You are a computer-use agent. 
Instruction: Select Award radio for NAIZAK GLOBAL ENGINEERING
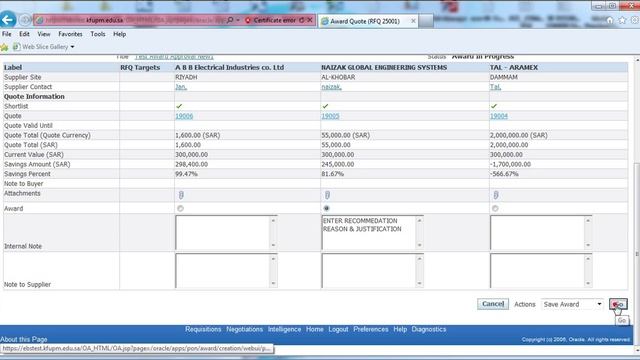[x=326, y=209]
